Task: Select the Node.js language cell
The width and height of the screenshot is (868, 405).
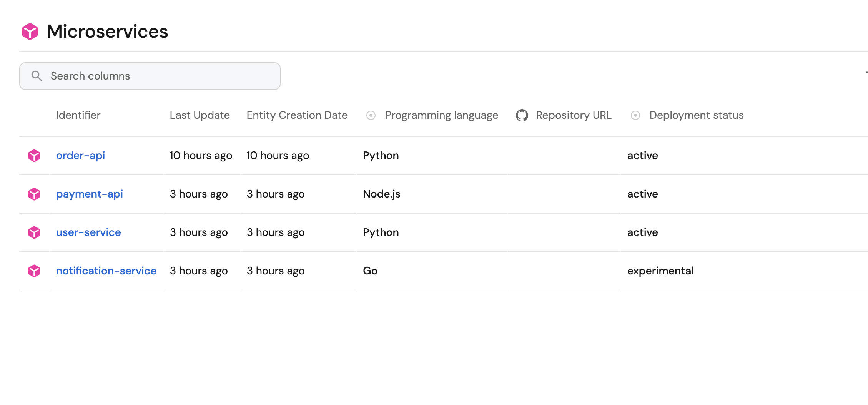Action: tap(381, 194)
